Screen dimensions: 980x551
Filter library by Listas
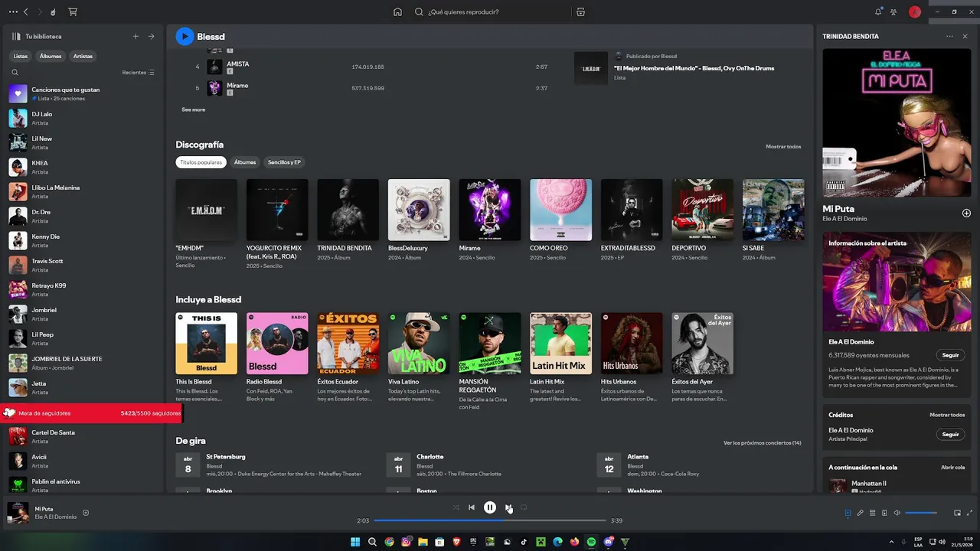(x=21, y=56)
